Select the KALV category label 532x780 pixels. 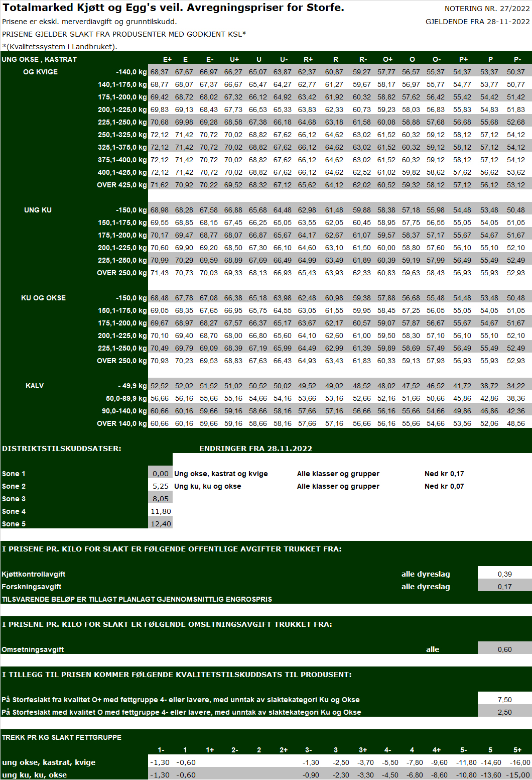35,386
